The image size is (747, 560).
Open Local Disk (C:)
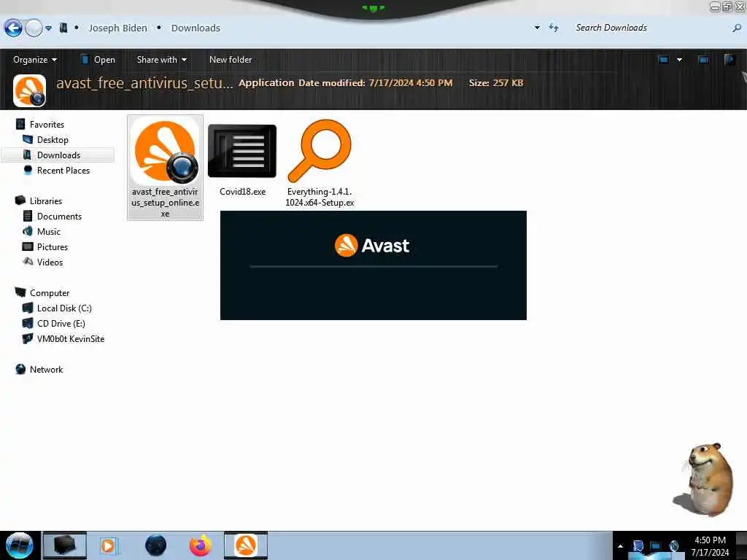pos(64,308)
